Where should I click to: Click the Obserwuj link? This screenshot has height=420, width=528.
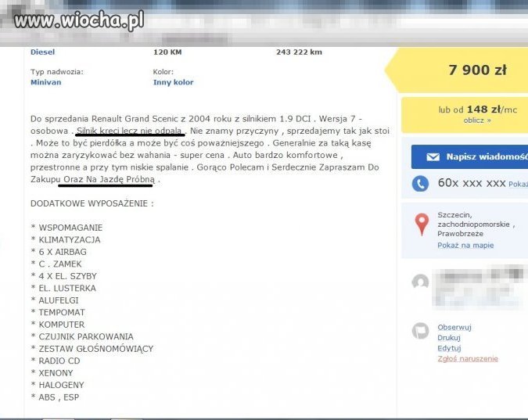454,327
